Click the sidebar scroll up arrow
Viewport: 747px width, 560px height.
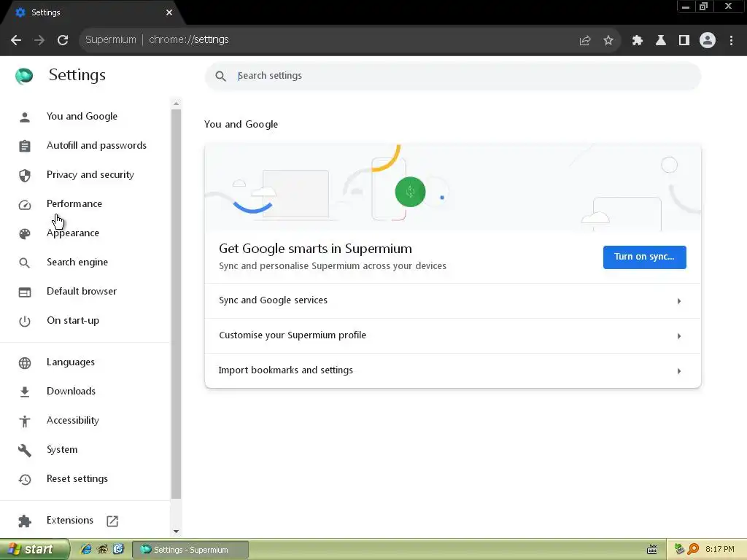click(177, 104)
